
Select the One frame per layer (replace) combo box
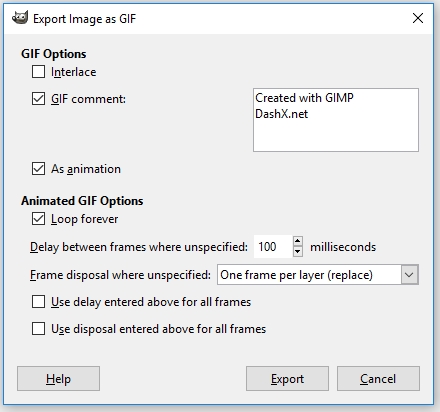click(318, 275)
